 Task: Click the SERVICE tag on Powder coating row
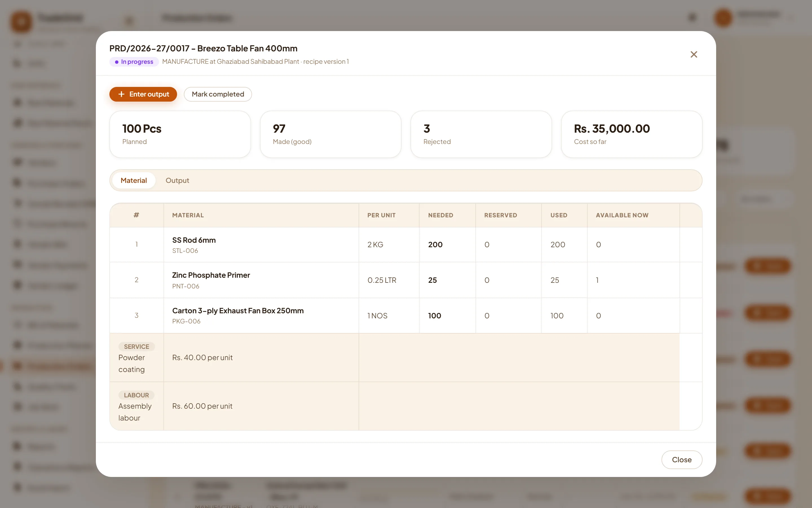[136, 346]
